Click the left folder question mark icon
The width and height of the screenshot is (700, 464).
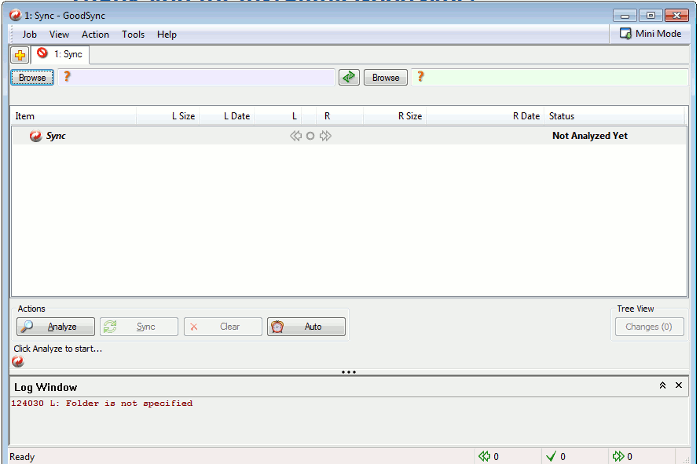(67, 76)
